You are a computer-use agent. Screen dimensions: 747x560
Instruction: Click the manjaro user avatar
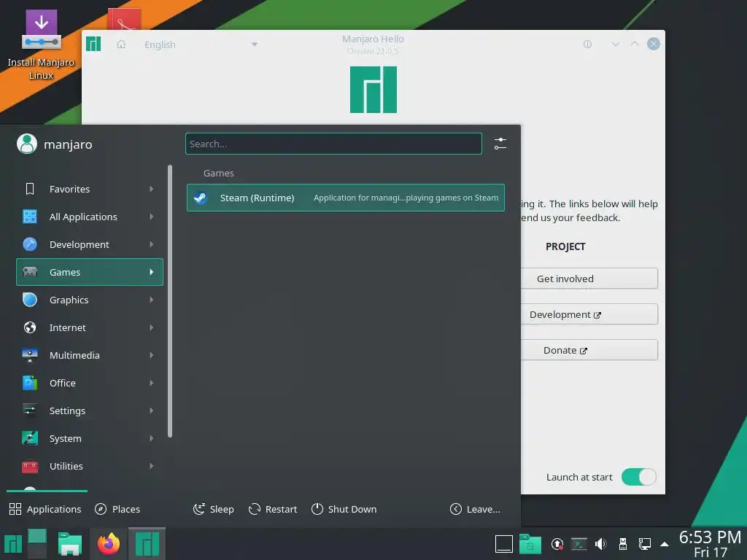coord(27,144)
